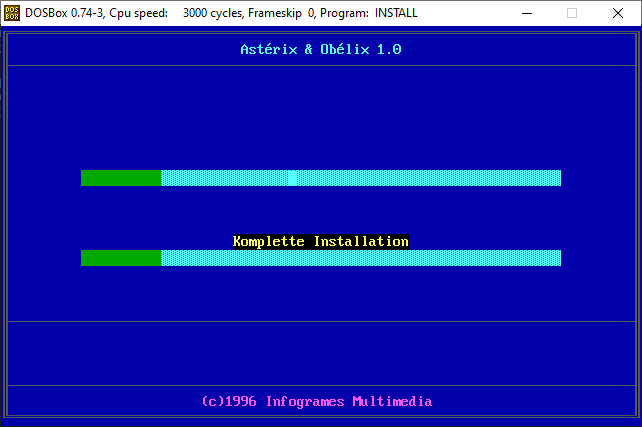Click green filled part of lower progress bar

point(121,258)
